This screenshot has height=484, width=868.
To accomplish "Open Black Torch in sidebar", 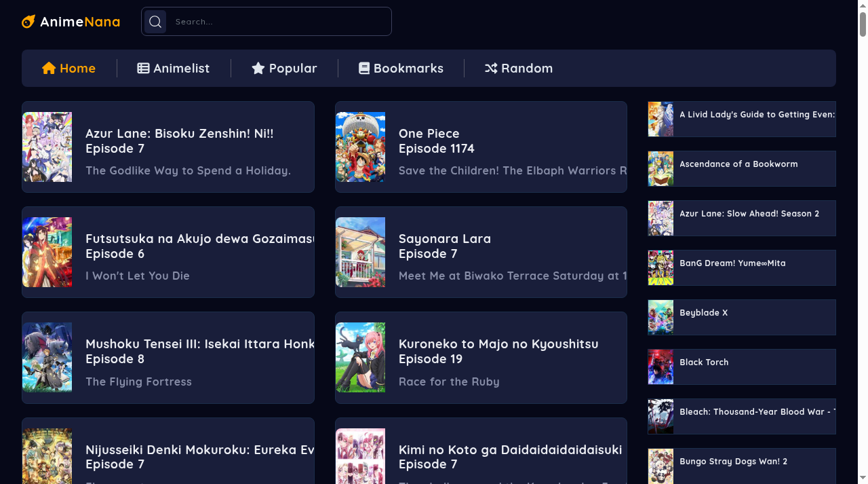I will (x=742, y=367).
